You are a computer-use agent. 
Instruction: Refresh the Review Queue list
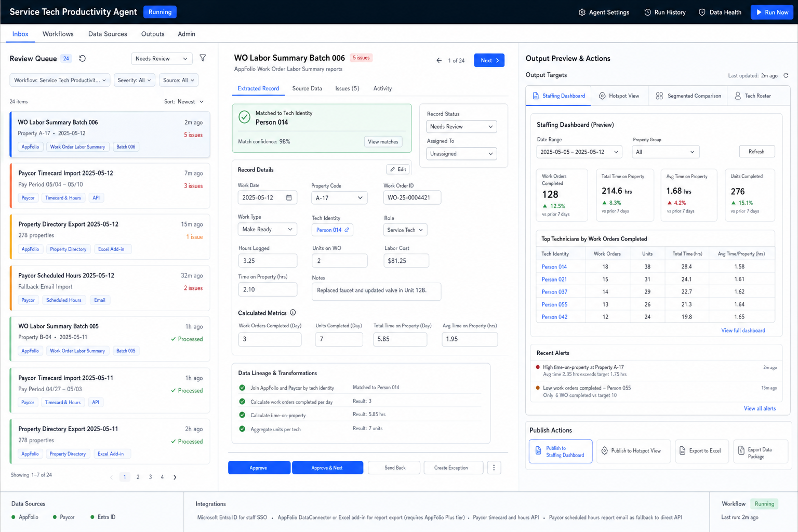82,59
